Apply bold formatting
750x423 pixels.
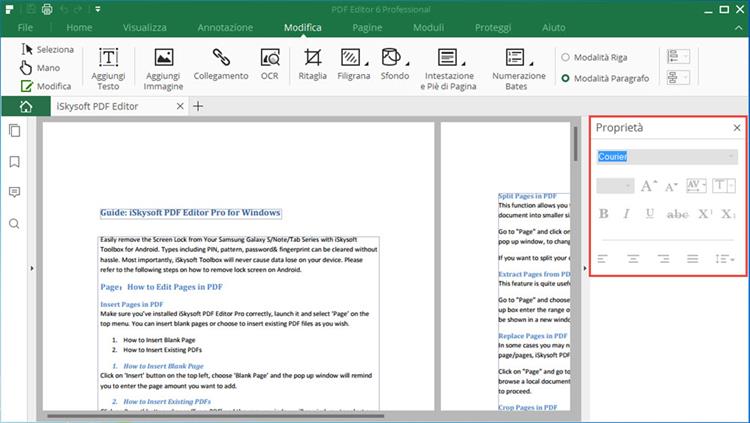point(604,214)
